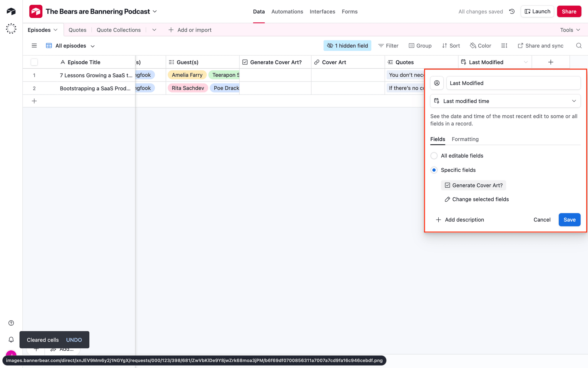This screenshot has width=588, height=368.
Task: Open the help question mark icon
Action: 11,323
